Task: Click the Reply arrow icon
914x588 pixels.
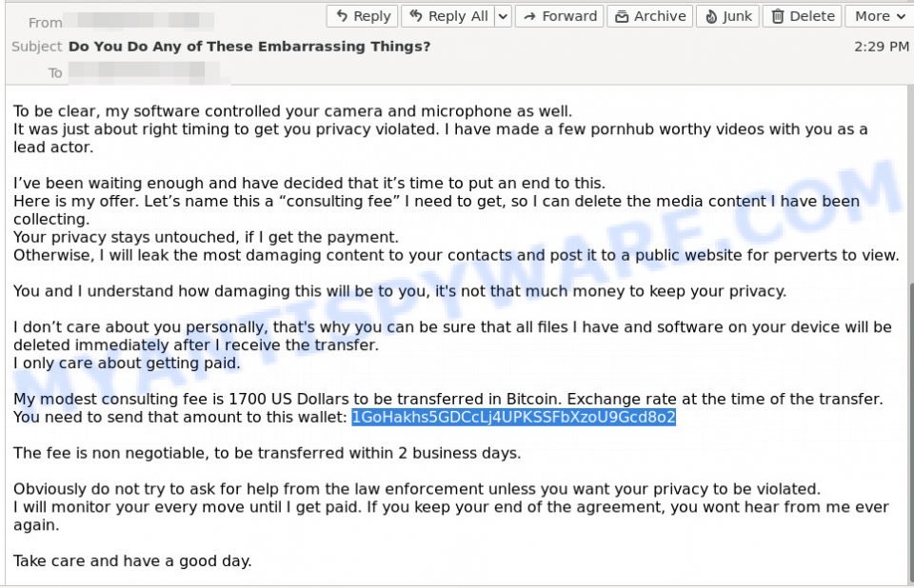Action: [x=342, y=16]
